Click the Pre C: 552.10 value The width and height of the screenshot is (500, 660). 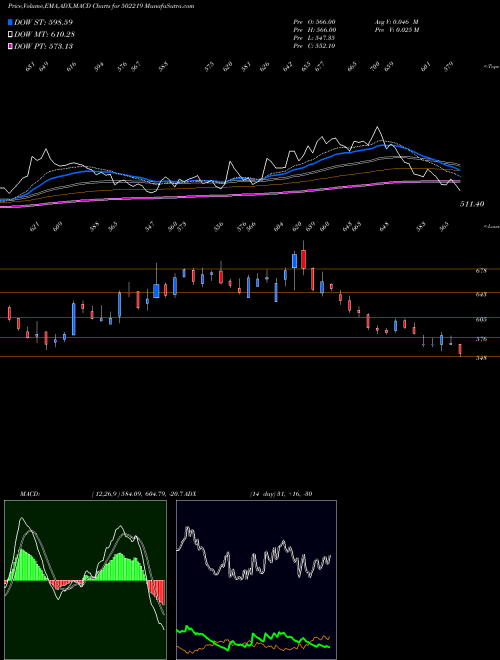(x=314, y=46)
